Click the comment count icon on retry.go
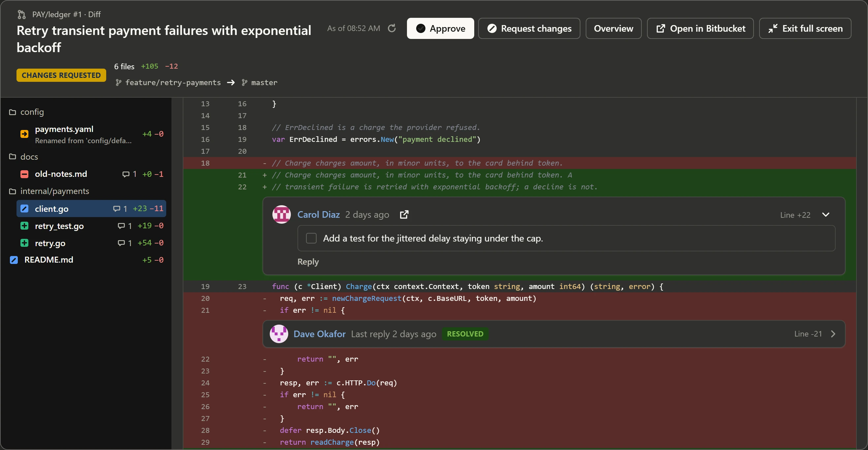The image size is (868, 450). tap(121, 243)
